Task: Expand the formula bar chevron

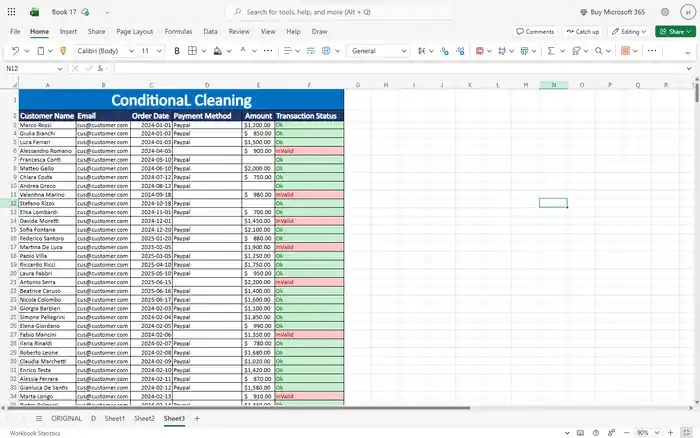Action: 689,68
